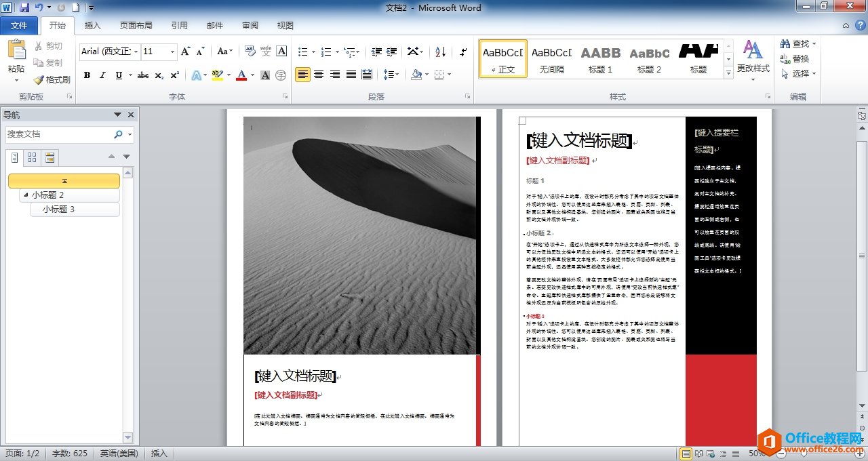Apply strikethrough formatting
Viewport: 868px width, 461px height.
[x=142, y=75]
